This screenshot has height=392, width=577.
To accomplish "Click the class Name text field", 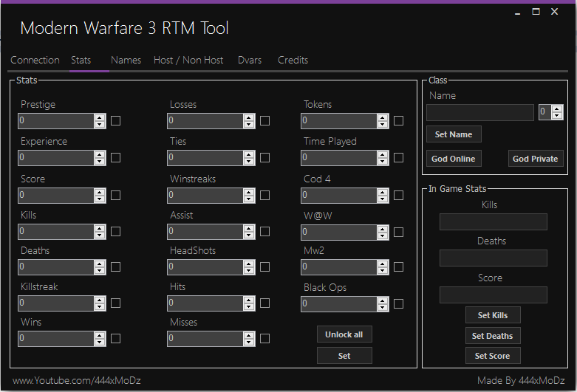I will pyautogui.click(x=479, y=112).
